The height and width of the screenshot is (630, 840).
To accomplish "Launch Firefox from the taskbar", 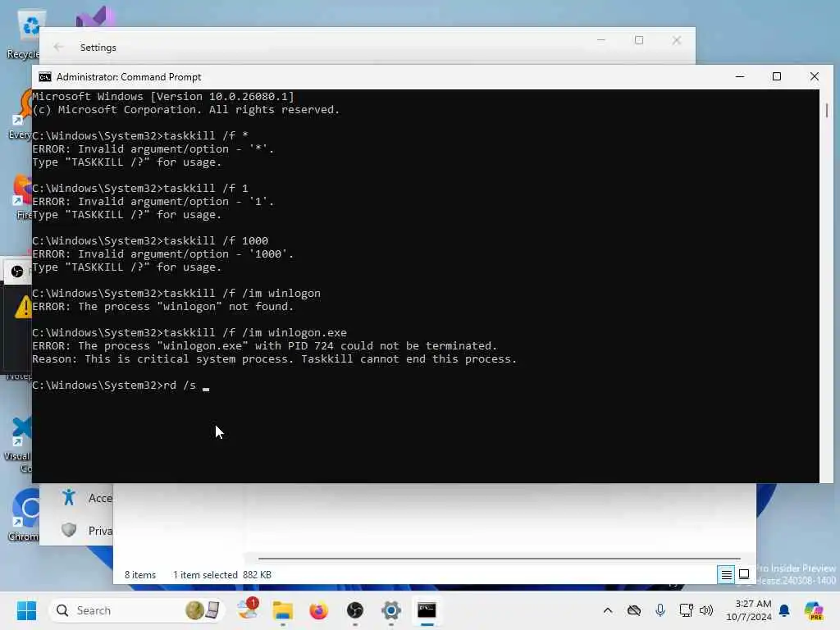I will (x=319, y=610).
